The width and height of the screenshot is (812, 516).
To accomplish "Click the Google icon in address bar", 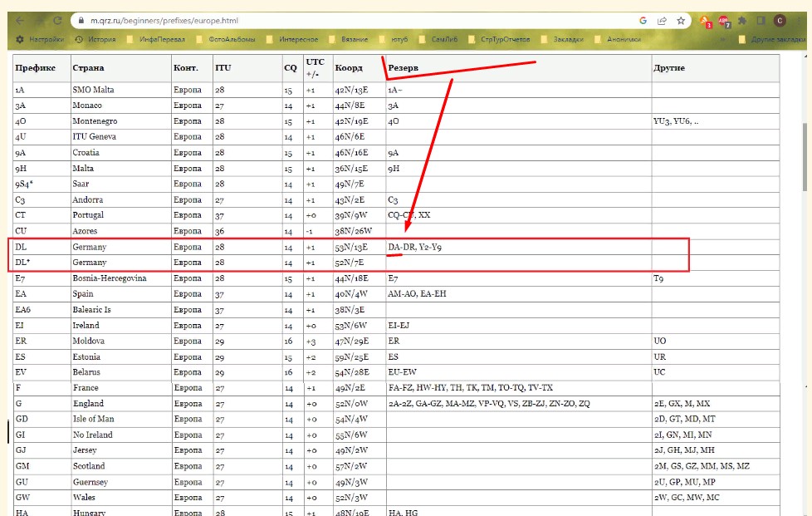I will [x=643, y=21].
